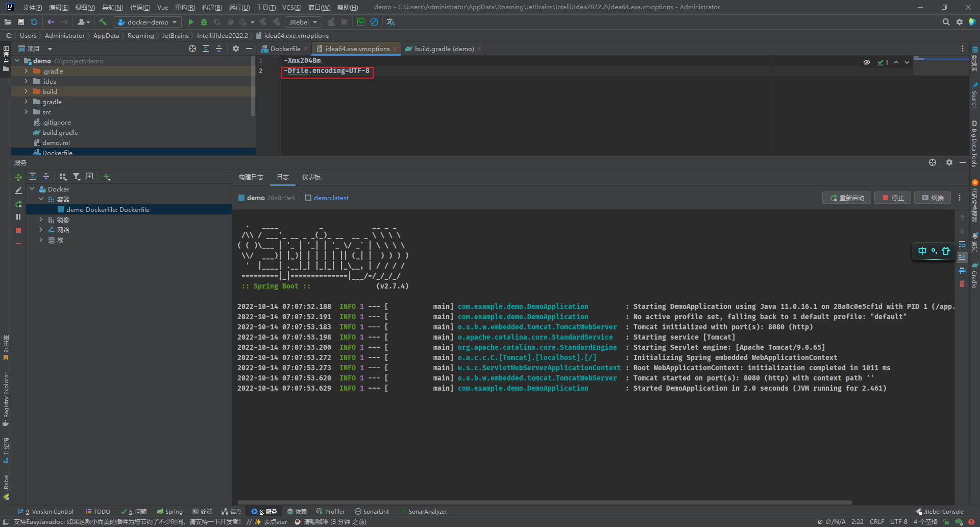The image size is (980, 527).
Task: Click the services edit pencil icon
Action: 18,190
